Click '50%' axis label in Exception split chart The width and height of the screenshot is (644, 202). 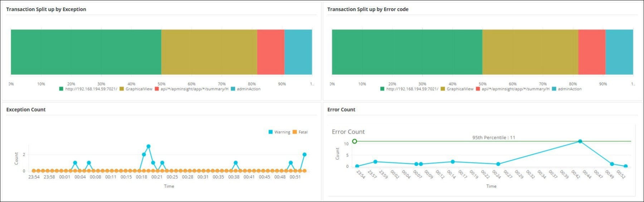point(162,84)
